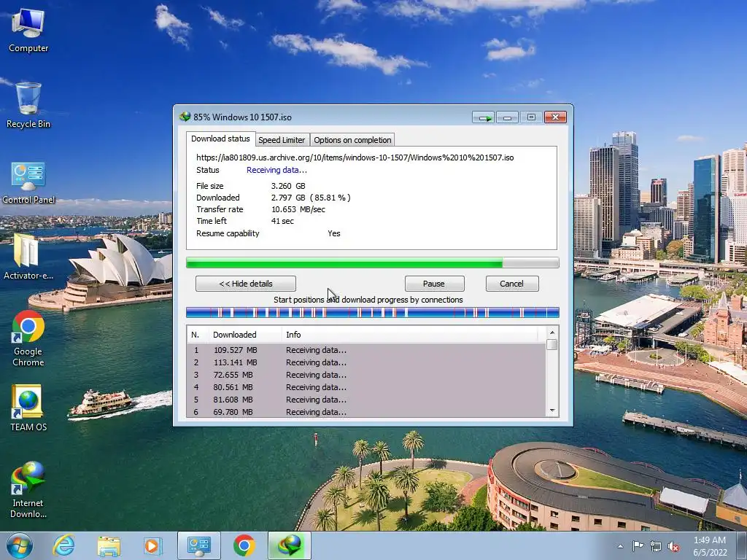The height and width of the screenshot is (560, 747).
Task: Click the Resume capability Yes value
Action: [x=334, y=233]
